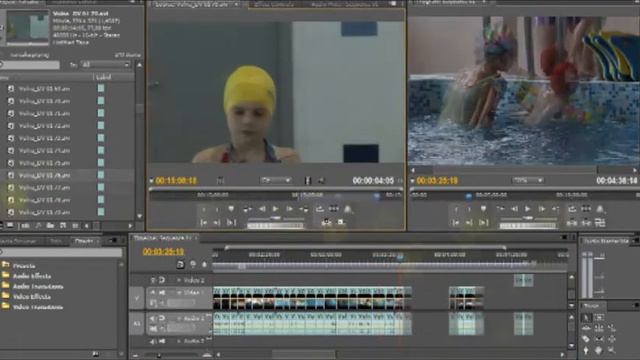Toggle Video 1 track output eye
640x360 pixels.
pos(153,293)
